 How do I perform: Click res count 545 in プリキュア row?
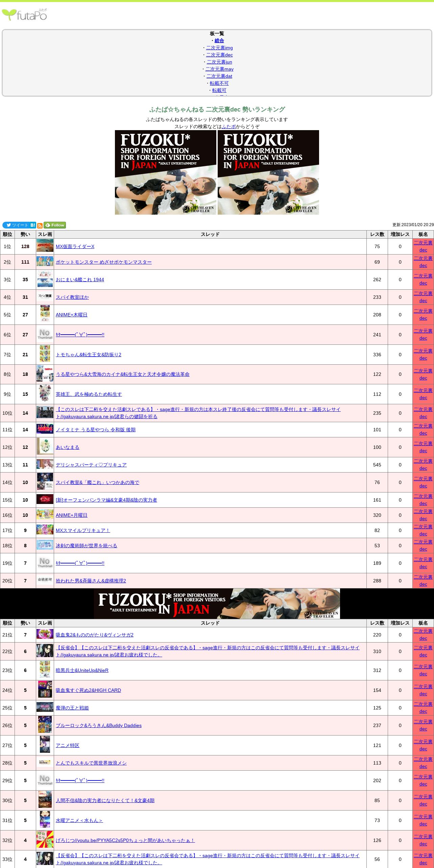point(377,465)
